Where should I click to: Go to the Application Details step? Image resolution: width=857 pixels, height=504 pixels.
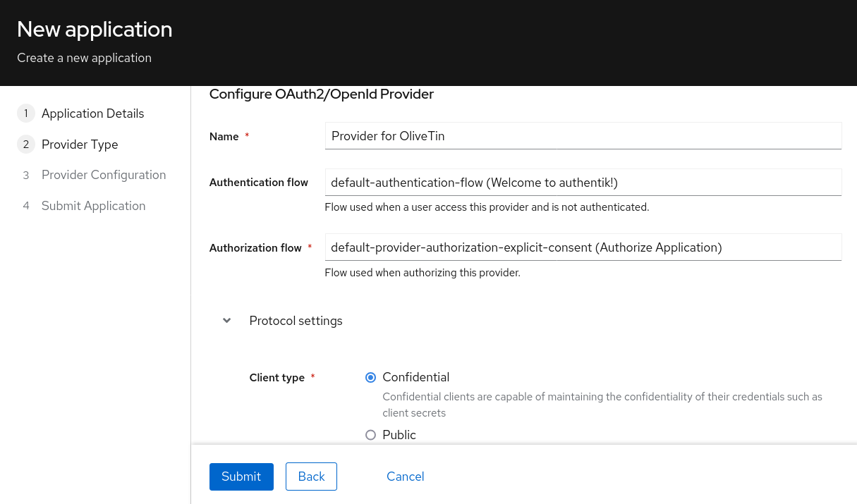92,113
